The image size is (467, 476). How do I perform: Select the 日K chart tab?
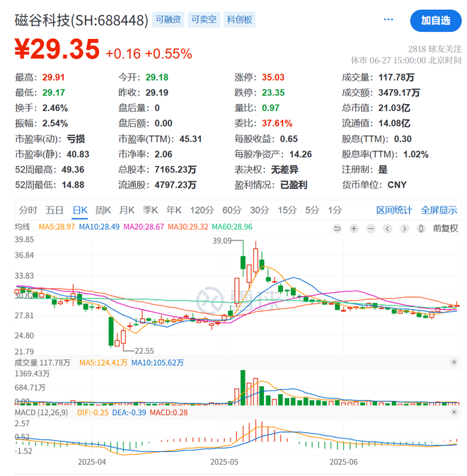tap(80, 210)
